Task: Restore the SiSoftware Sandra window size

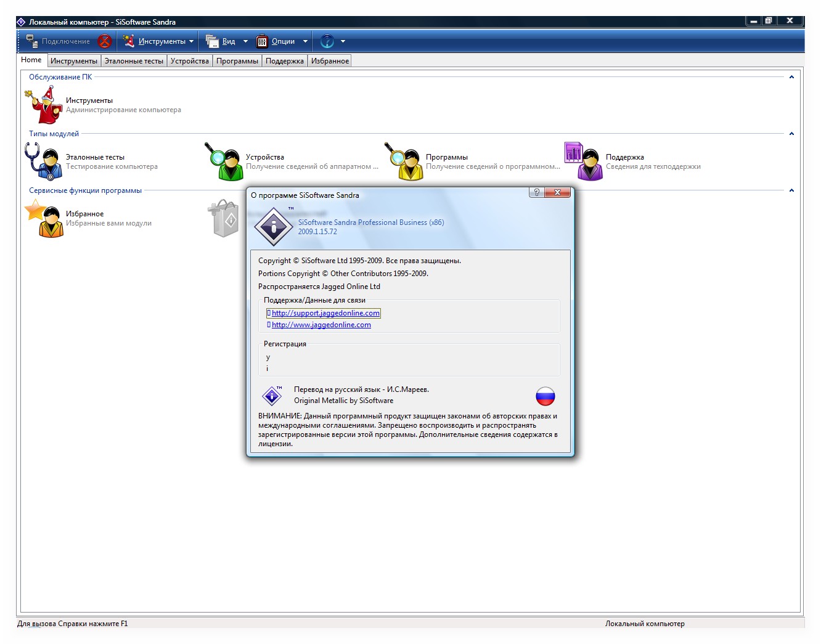Action: click(769, 20)
